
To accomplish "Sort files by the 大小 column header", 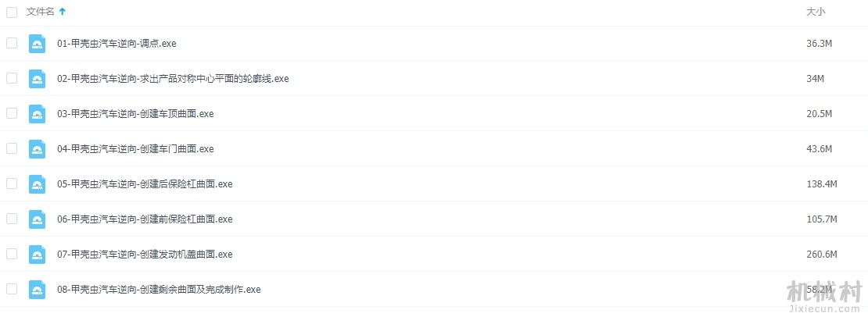I will coord(816,12).
